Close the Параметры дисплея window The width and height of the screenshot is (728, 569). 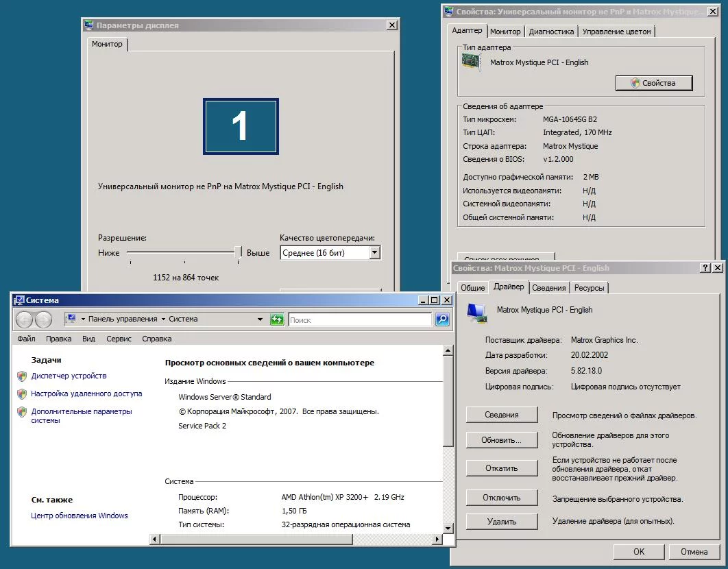pyautogui.click(x=392, y=25)
